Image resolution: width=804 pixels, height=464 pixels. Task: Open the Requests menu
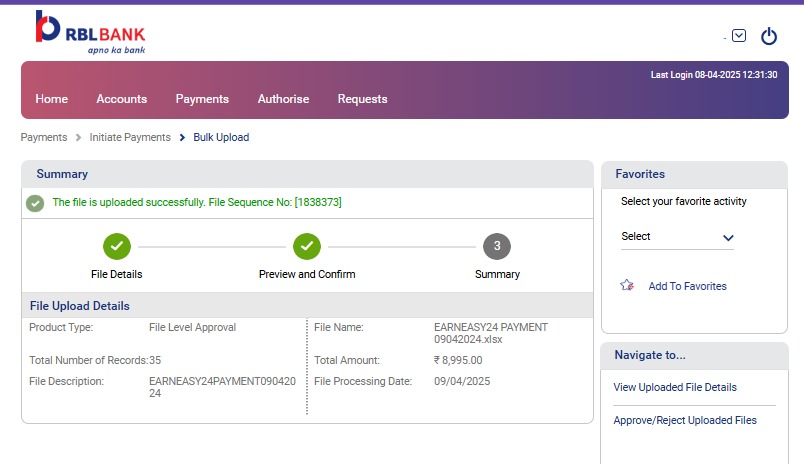pyautogui.click(x=362, y=99)
